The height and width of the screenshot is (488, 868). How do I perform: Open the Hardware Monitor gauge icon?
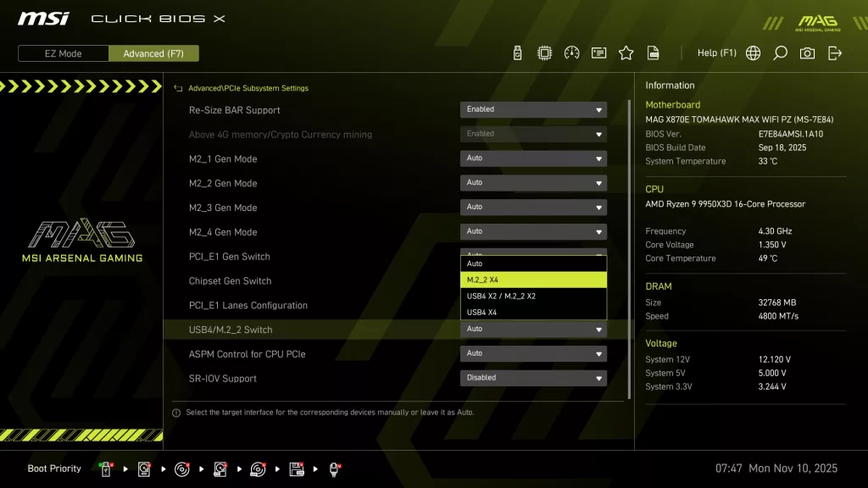point(570,53)
